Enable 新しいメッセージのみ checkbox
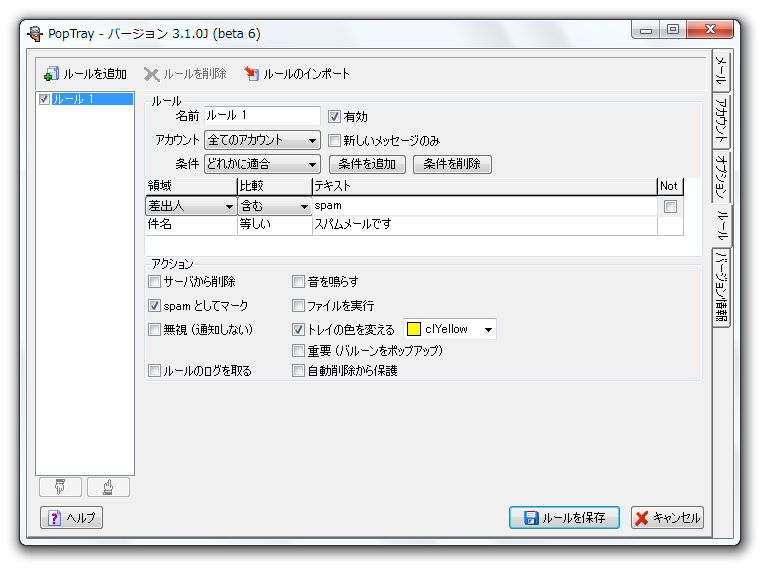The image size is (762, 569). click(334, 141)
